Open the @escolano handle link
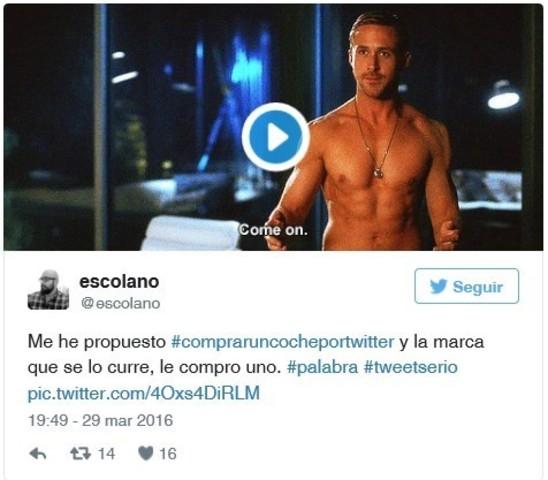This screenshot has width=548, height=480. (x=120, y=303)
